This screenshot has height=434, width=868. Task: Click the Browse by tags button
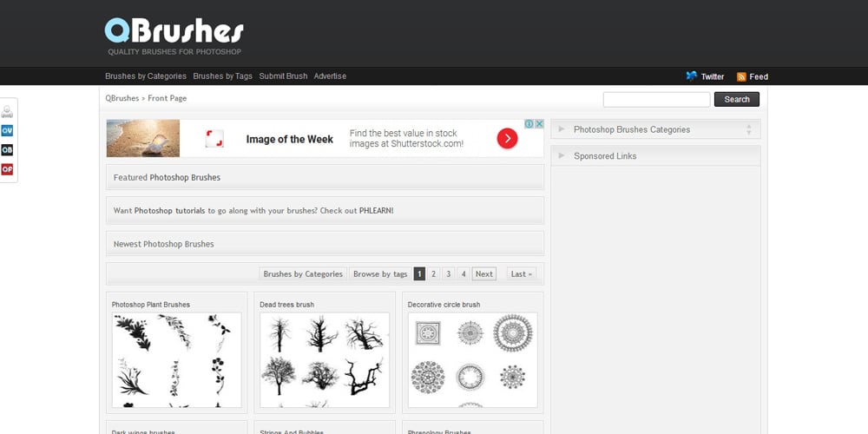pyautogui.click(x=380, y=273)
